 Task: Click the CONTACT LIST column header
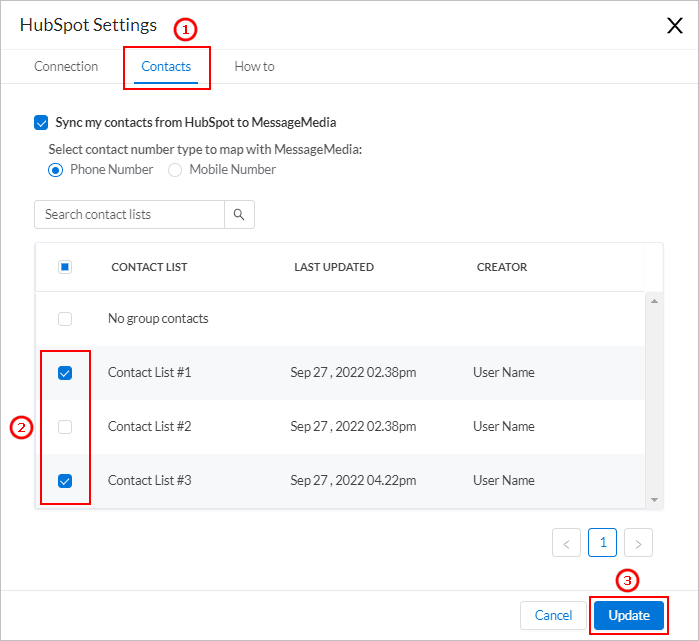149,267
